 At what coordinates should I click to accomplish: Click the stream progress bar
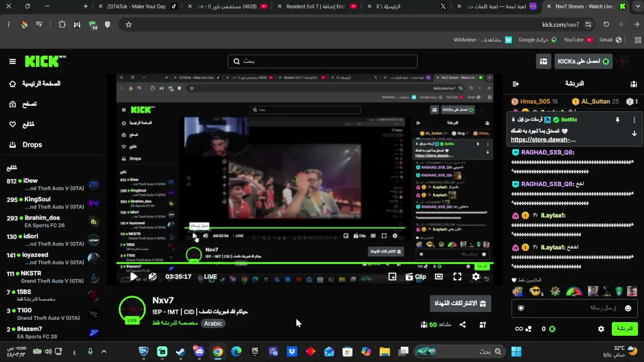click(x=305, y=263)
